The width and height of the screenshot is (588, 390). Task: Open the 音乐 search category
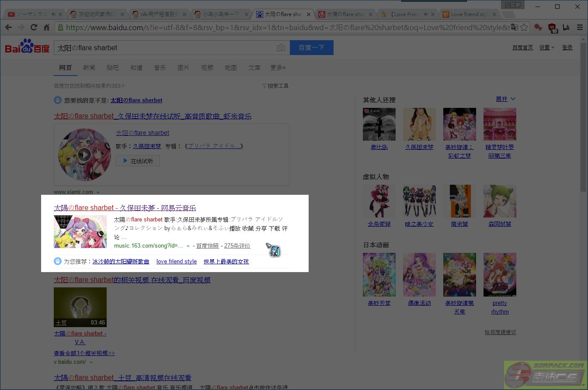(160, 68)
